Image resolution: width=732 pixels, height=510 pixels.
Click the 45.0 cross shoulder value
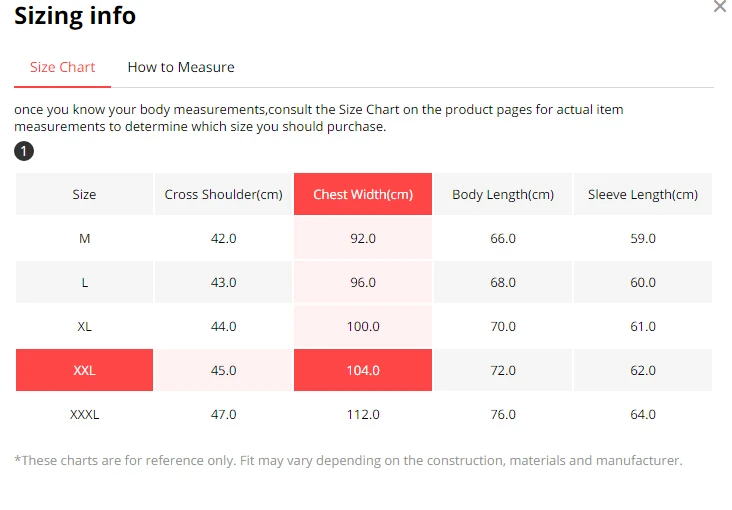click(x=223, y=370)
